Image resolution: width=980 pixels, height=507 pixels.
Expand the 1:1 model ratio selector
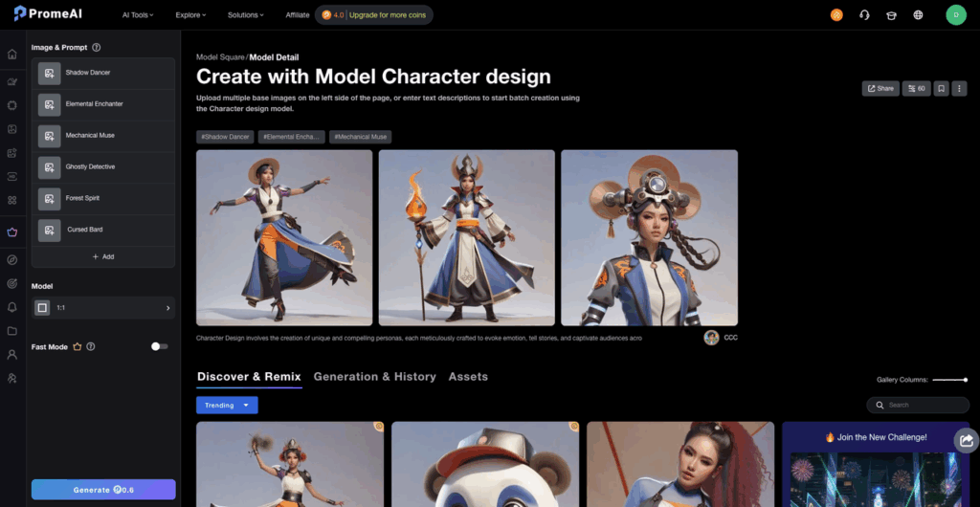pos(103,308)
